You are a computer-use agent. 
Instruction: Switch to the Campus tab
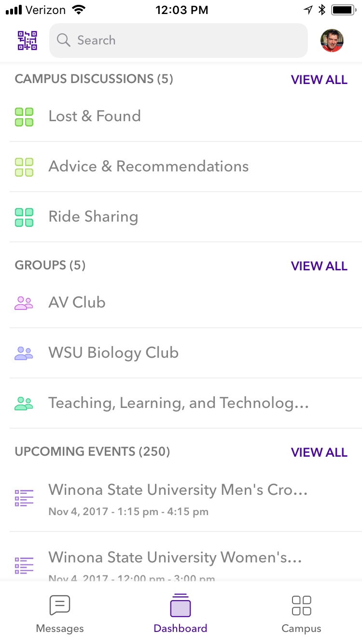[x=301, y=614]
